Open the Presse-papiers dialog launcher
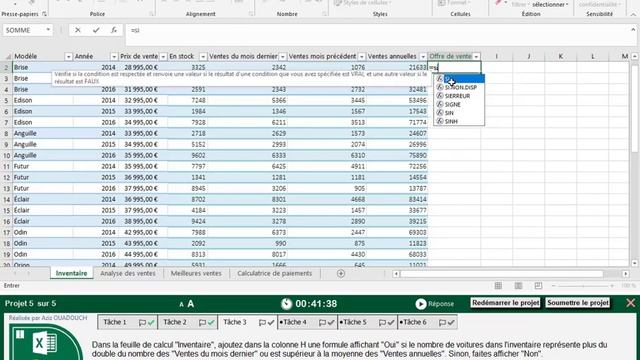The height and width of the screenshot is (360, 640). pos(44,14)
